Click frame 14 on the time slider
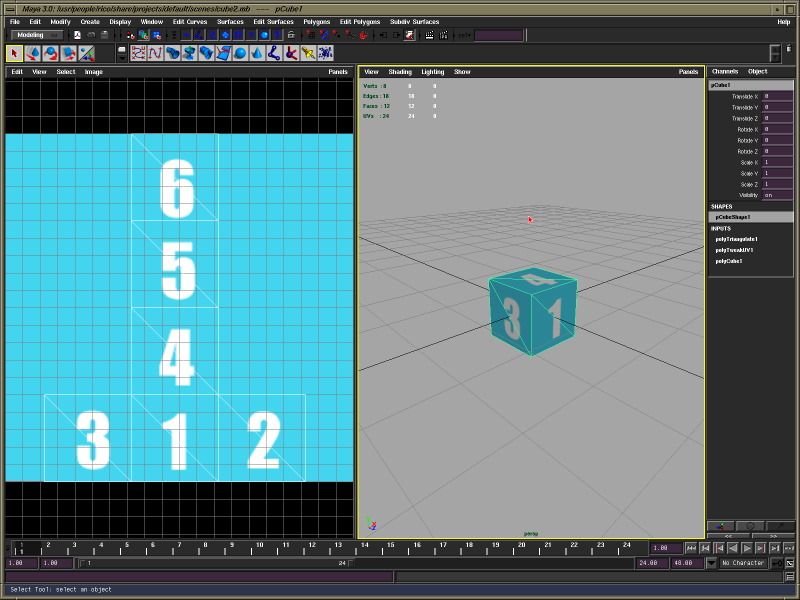800x600 pixels. 365,548
